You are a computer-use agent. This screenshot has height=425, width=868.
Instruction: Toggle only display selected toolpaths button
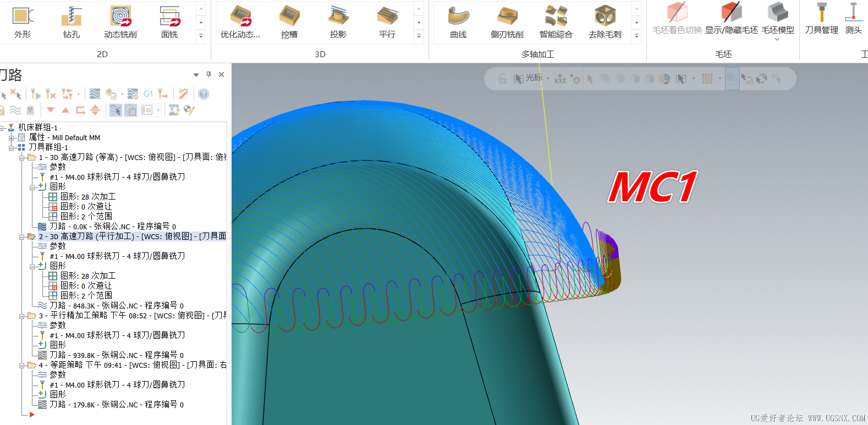click(x=116, y=110)
